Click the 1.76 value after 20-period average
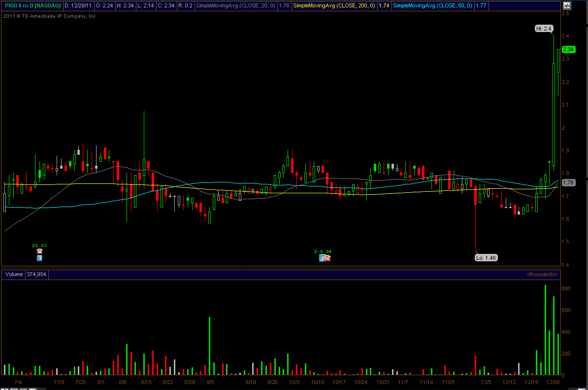Viewport: 588px width, 390px height. coord(284,5)
